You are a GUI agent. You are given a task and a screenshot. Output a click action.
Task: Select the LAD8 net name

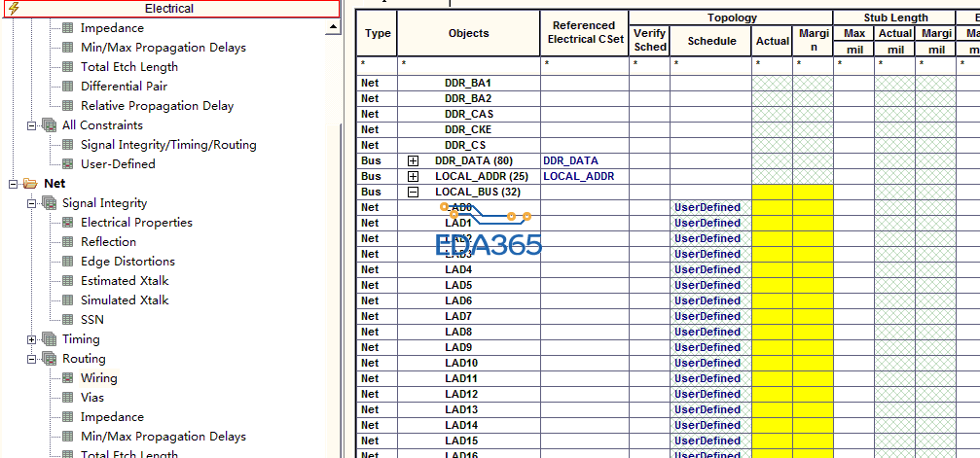458,332
